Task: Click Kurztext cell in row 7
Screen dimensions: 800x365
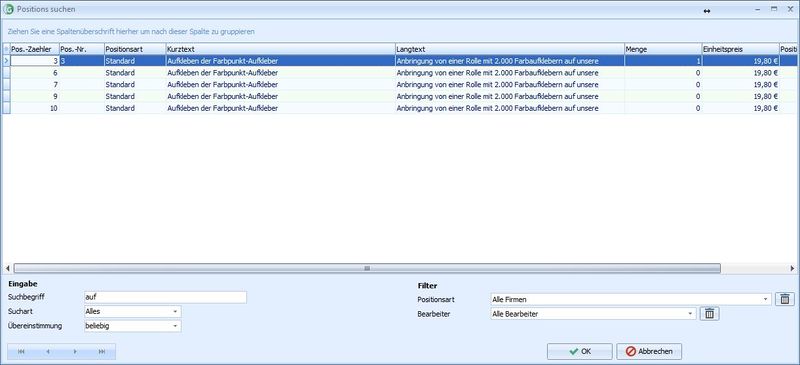Action: pos(281,85)
